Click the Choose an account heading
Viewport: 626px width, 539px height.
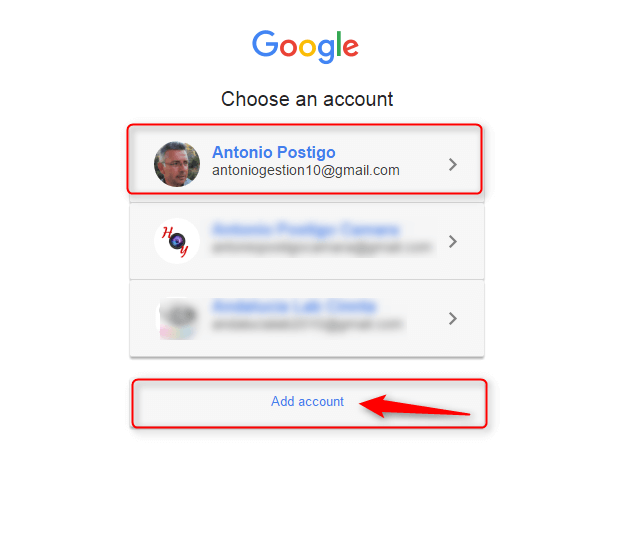pyautogui.click(x=307, y=99)
